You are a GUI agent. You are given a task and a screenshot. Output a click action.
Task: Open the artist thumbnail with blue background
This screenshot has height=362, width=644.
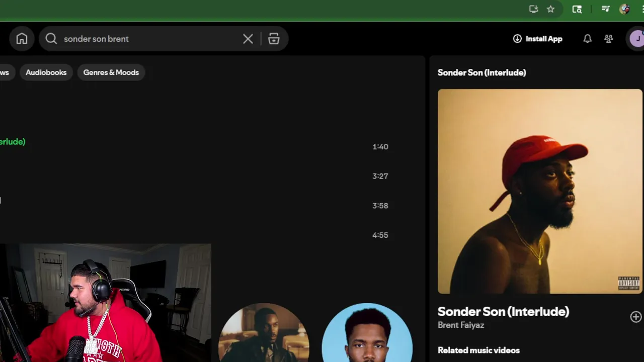pyautogui.click(x=367, y=332)
